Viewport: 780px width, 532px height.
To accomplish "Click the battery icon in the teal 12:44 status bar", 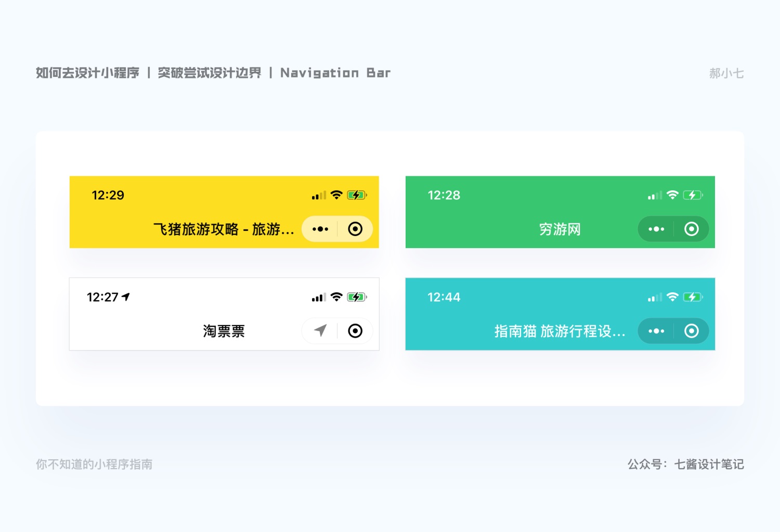I will pos(693,297).
